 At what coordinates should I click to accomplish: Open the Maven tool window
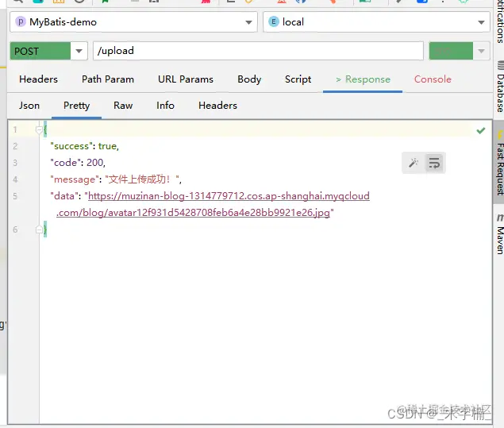[500, 233]
